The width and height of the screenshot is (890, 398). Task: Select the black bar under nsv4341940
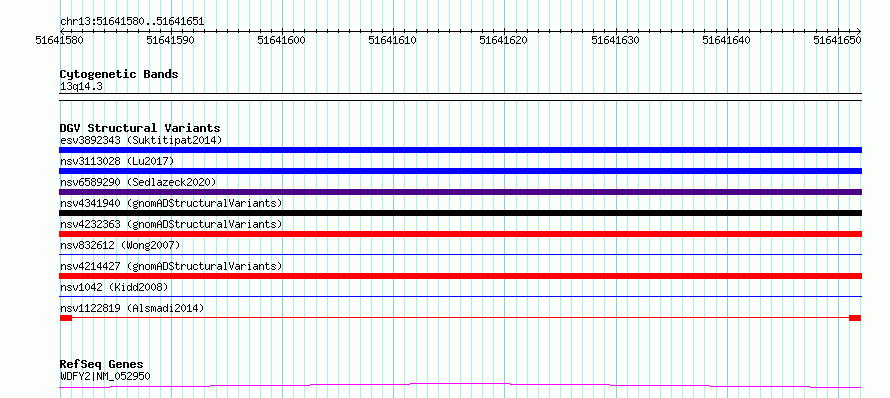[x=460, y=213]
